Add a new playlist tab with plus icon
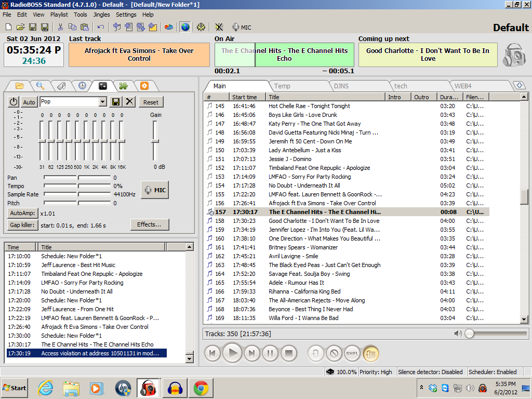This screenshot has width=532, height=399. 519,86
